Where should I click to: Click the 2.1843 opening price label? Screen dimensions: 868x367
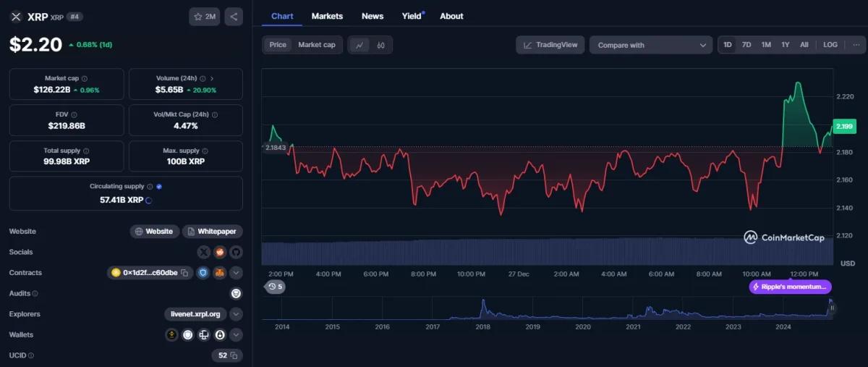(276, 148)
